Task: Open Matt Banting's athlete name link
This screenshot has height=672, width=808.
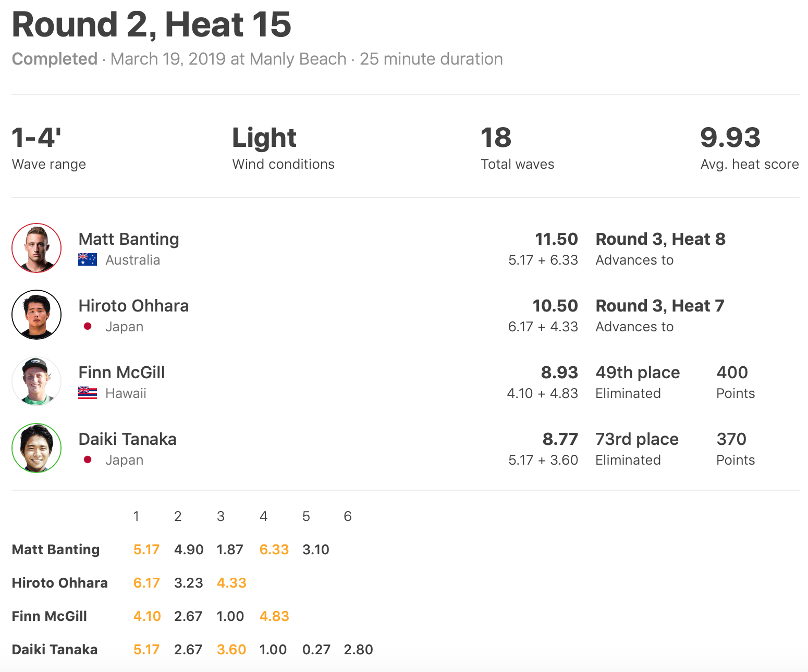Action: 129,239
